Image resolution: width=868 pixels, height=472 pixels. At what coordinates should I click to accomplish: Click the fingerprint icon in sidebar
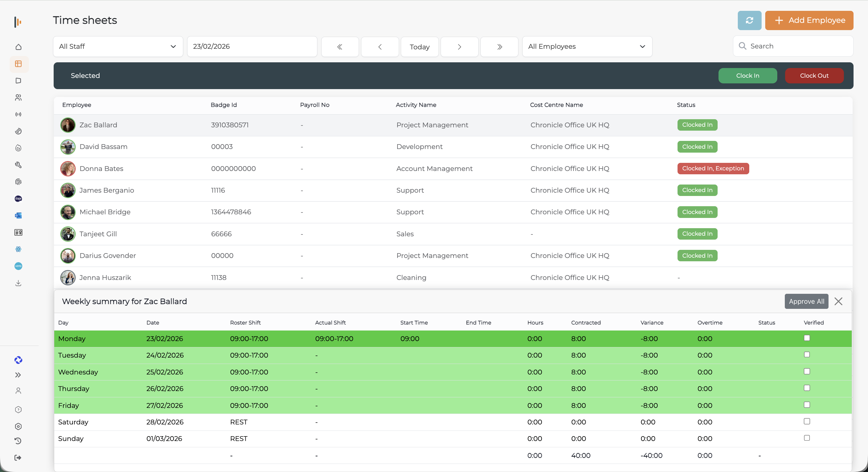[18, 182]
